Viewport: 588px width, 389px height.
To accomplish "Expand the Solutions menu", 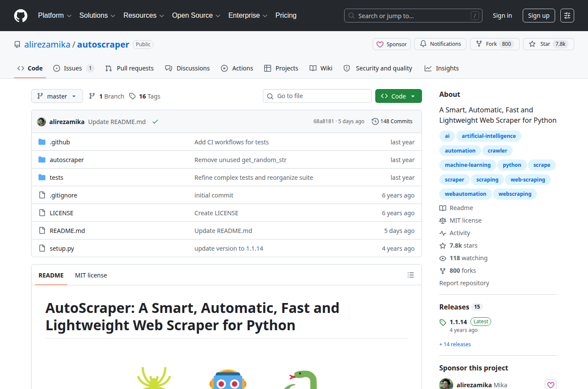I will (97, 16).
